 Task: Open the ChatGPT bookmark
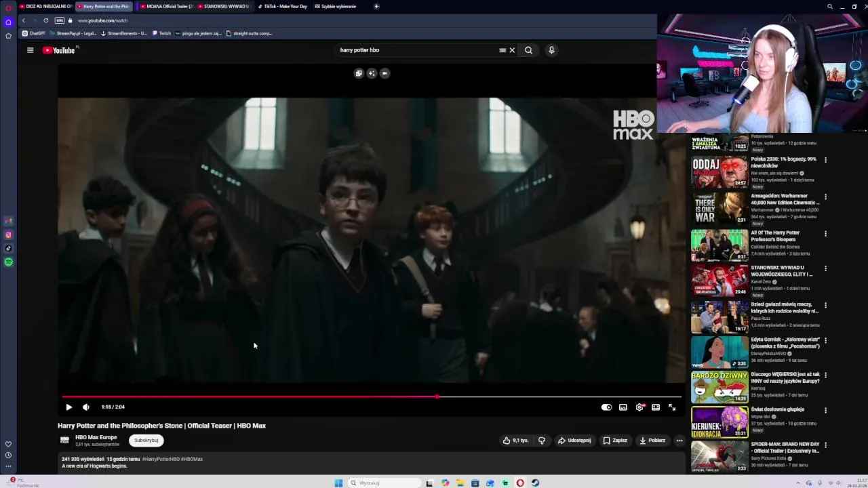(34, 33)
